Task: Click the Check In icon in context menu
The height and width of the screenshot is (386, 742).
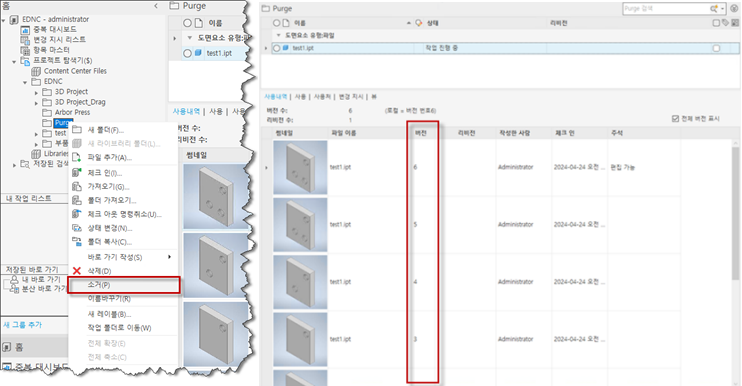Action: click(77, 173)
